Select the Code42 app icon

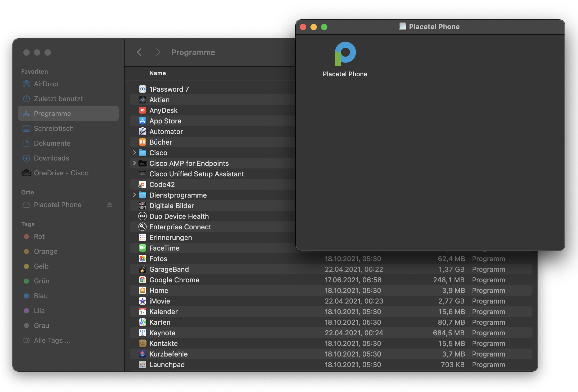pos(143,184)
